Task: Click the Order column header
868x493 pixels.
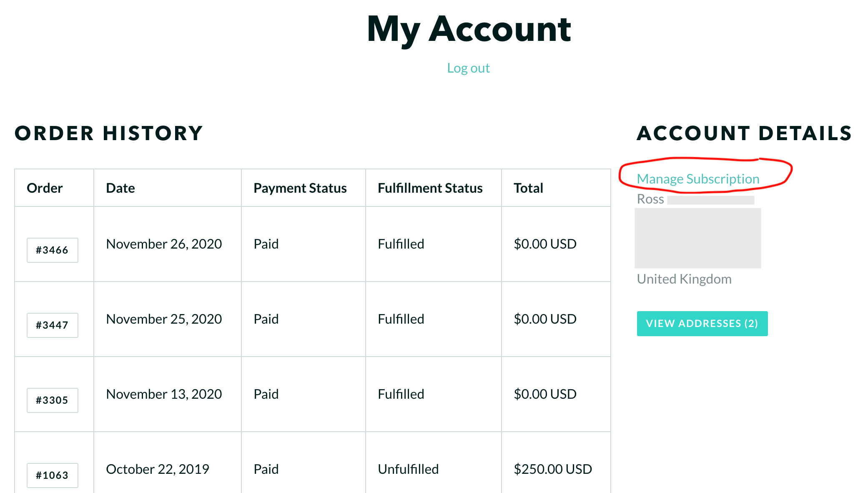Action: coord(45,188)
